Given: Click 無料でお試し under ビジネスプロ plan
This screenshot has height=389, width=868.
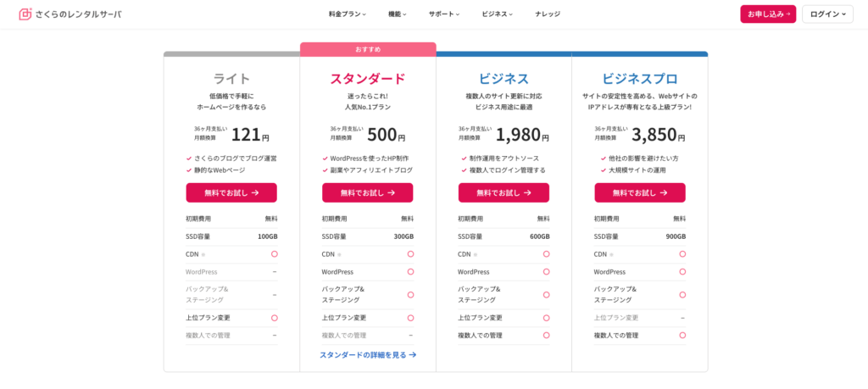Looking at the screenshot, I should (639, 192).
